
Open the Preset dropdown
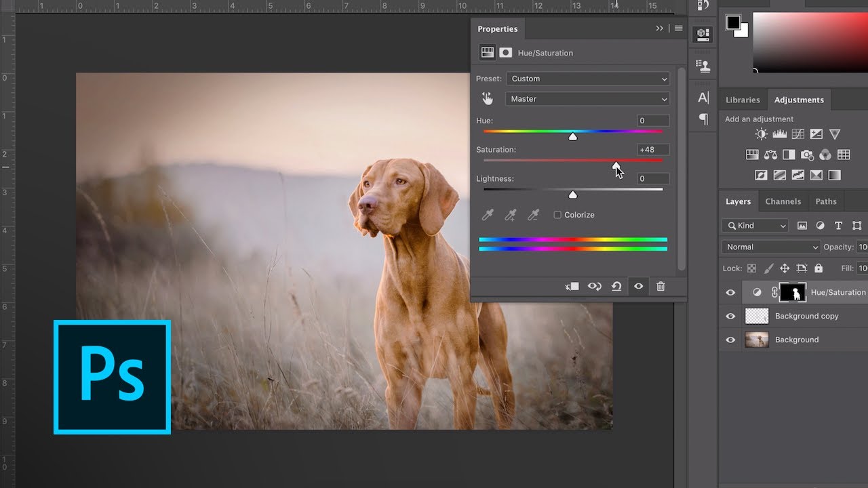tap(587, 79)
